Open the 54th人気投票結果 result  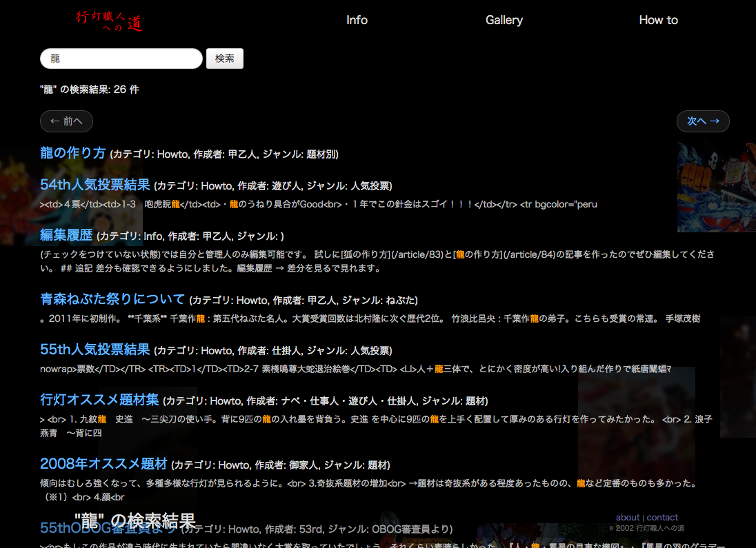coord(94,185)
